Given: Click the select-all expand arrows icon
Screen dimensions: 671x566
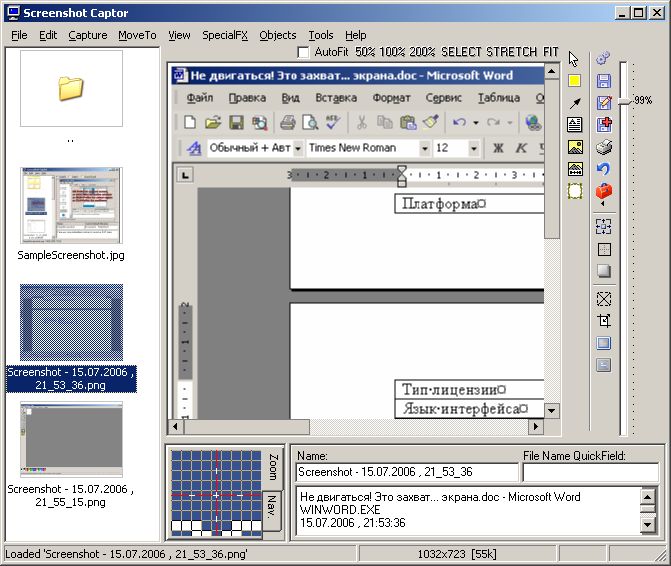Looking at the screenshot, I should [604, 226].
